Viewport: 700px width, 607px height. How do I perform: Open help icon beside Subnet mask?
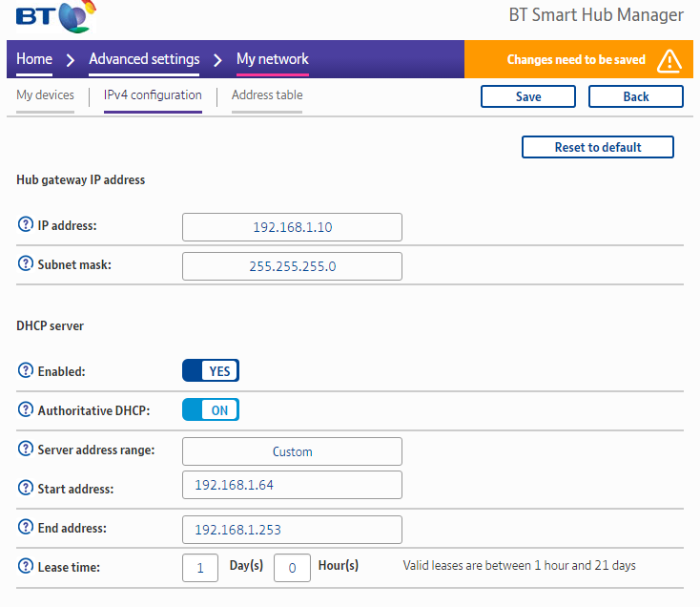[26, 264]
